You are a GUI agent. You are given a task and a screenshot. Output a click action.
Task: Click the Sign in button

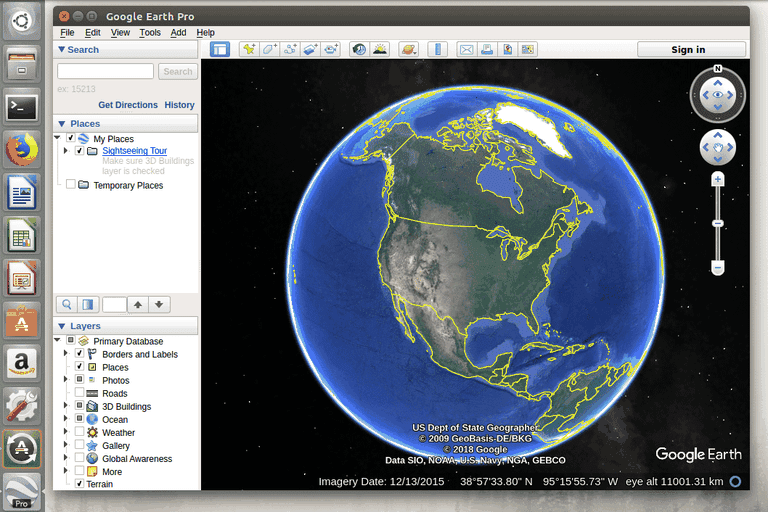pos(688,50)
